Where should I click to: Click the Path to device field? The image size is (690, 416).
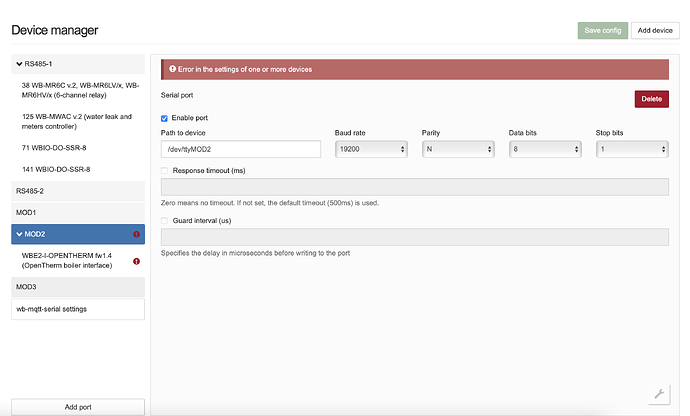(241, 149)
